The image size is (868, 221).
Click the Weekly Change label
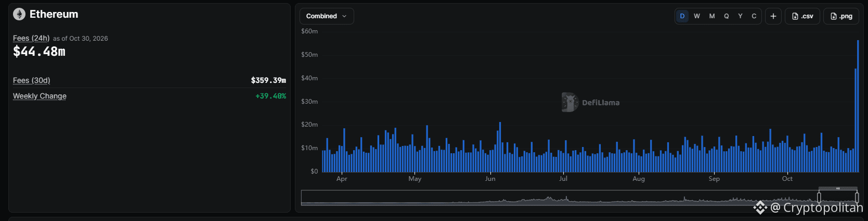point(40,96)
